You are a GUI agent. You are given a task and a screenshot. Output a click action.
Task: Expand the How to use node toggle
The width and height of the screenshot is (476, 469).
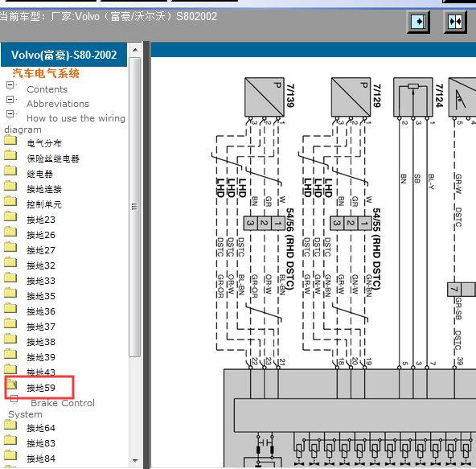click(x=10, y=114)
